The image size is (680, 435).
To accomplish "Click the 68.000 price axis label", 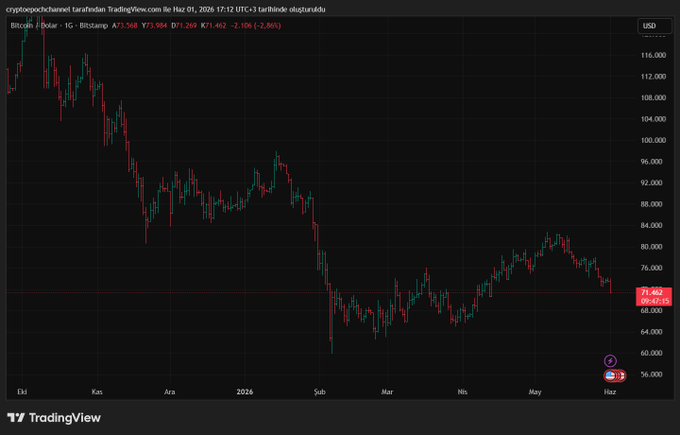I will pyautogui.click(x=651, y=310).
